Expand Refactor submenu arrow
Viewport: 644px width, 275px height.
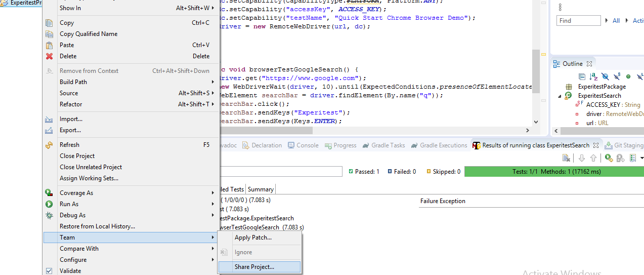click(x=213, y=104)
